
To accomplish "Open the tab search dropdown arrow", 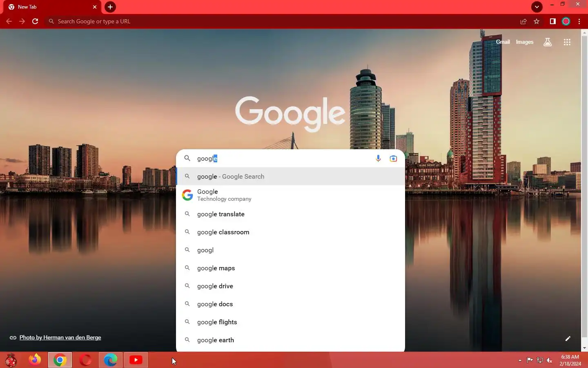I will click(537, 7).
